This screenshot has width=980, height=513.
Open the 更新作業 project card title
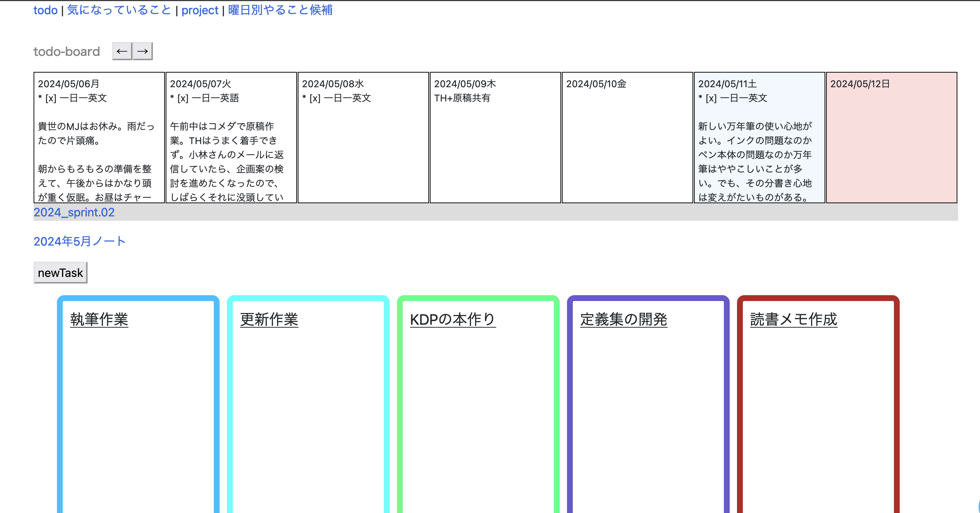click(269, 319)
